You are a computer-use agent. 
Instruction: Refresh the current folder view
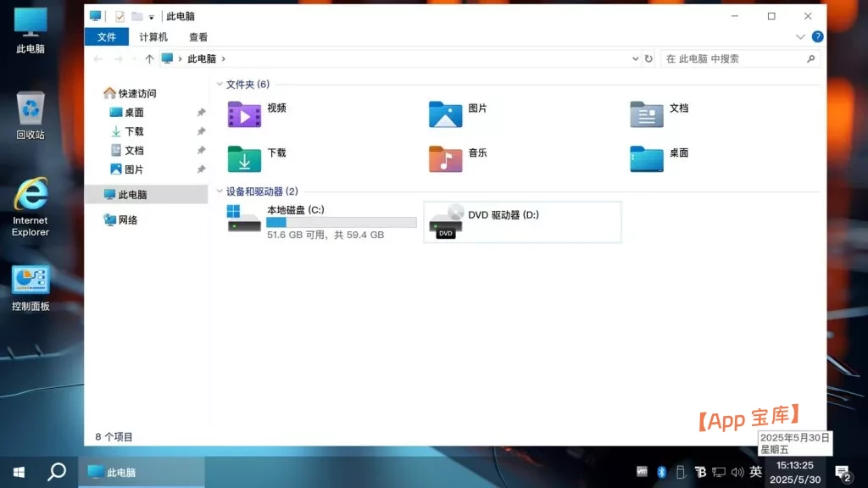point(648,58)
